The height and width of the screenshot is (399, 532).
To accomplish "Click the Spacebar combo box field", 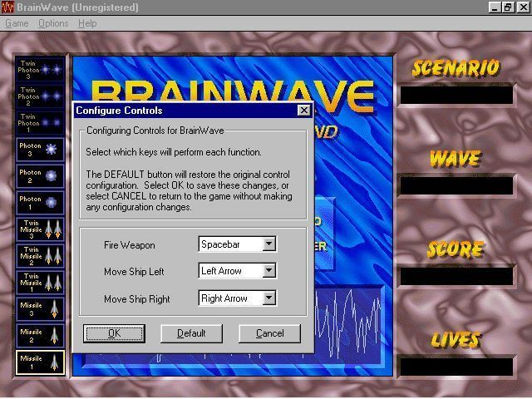I will pos(238,244).
